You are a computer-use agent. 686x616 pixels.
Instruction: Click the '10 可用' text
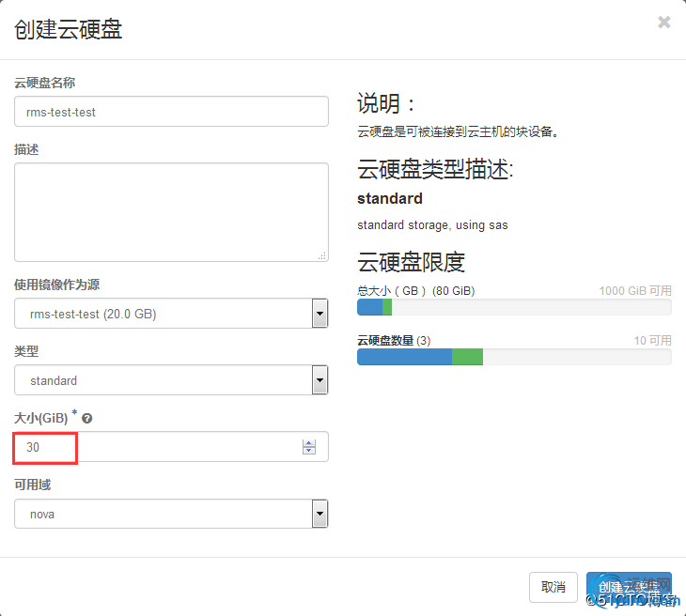pos(652,340)
